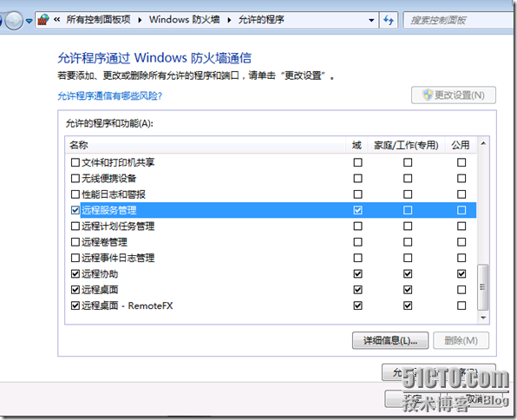517x420 pixels.
Task: Uncheck 远程服务管理 main checkbox
Action: pos(75,210)
